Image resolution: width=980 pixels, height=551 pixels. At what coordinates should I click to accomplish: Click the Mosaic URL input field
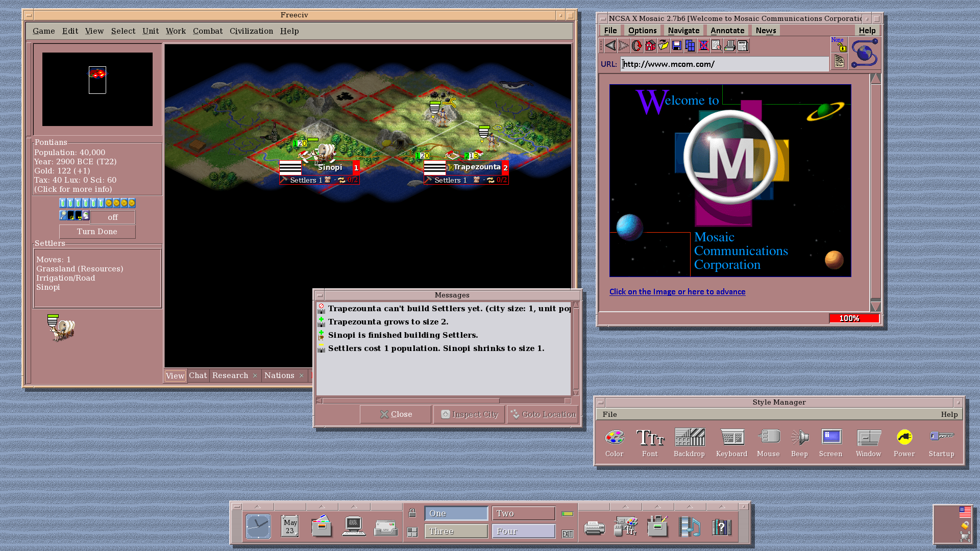coord(724,64)
